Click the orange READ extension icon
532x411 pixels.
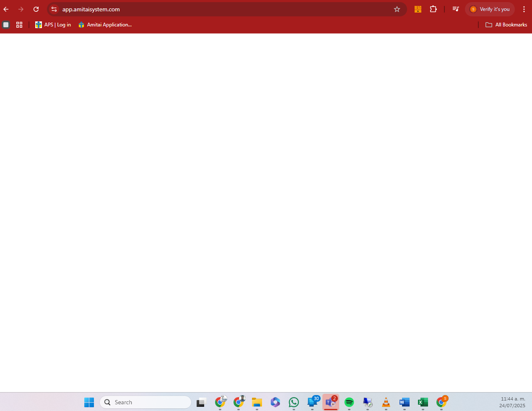click(418, 9)
